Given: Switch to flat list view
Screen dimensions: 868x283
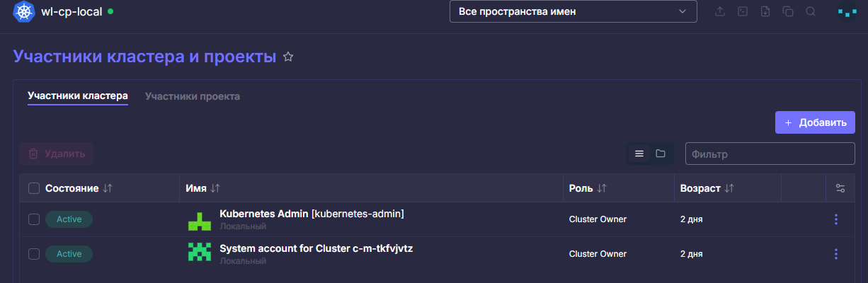Looking at the screenshot, I should click(x=639, y=154).
